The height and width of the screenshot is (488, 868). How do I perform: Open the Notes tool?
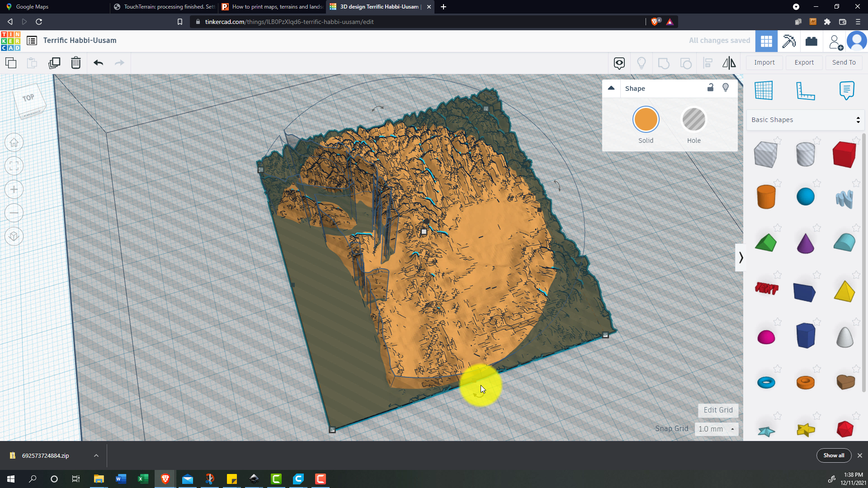(846, 90)
